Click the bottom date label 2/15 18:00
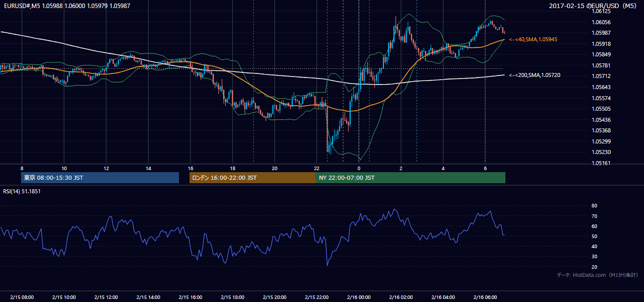The width and height of the screenshot is (644, 302). [232, 297]
